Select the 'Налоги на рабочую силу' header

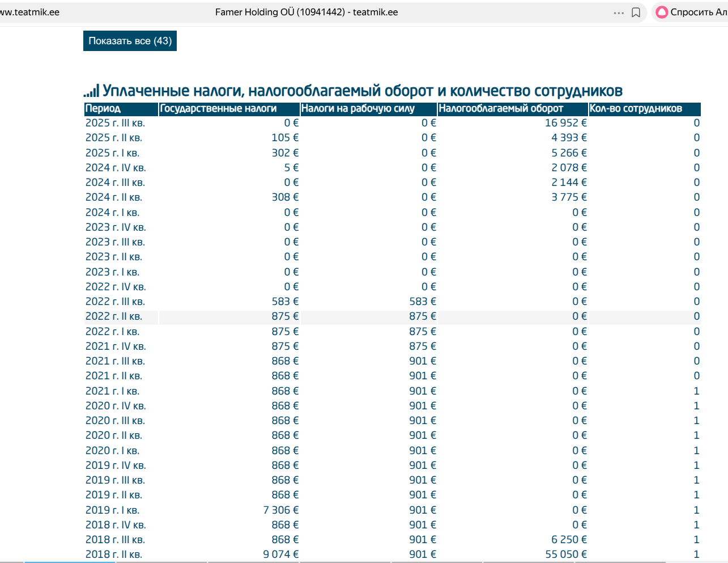tap(357, 109)
